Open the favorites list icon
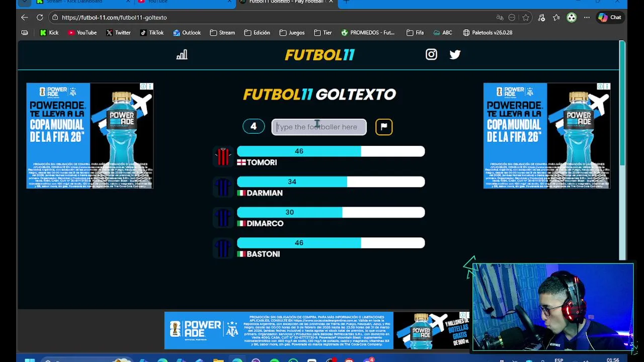This screenshot has width=644, height=362. pyautogui.click(x=556, y=18)
